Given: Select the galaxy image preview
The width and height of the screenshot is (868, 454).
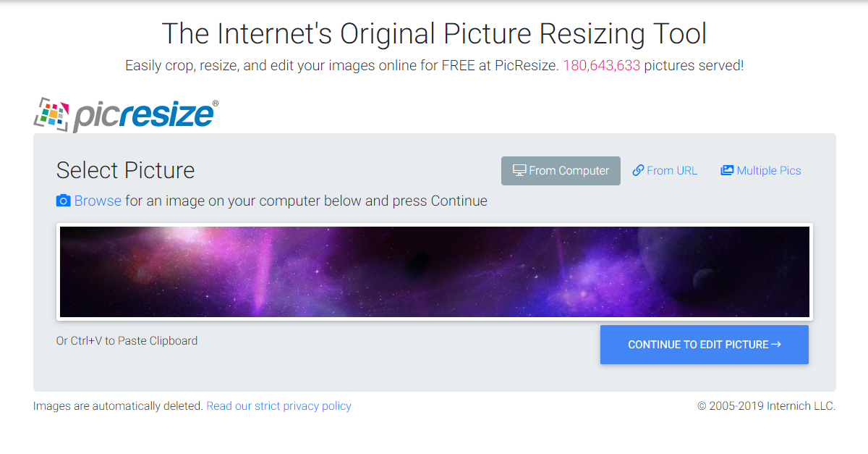Looking at the screenshot, I should click(x=434, y=272).
